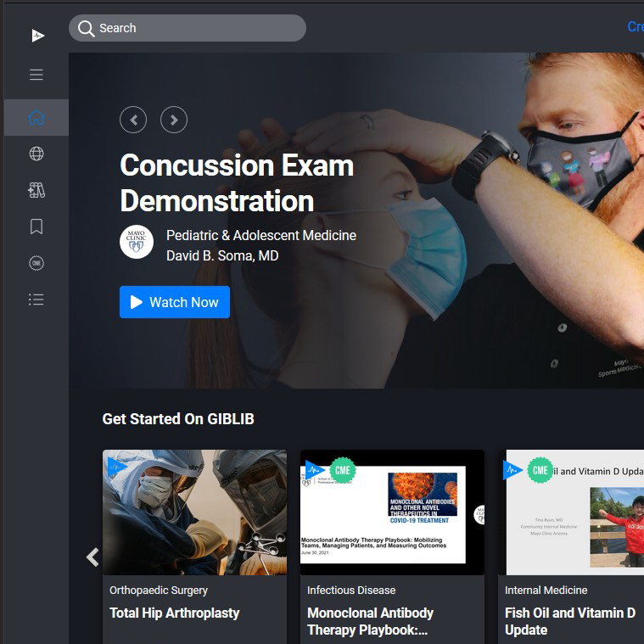The width and height of the screenshot is (644, 644).
Task: Click Monoclonal Antibody Therapy Playbook title
Action: [370, 621]
